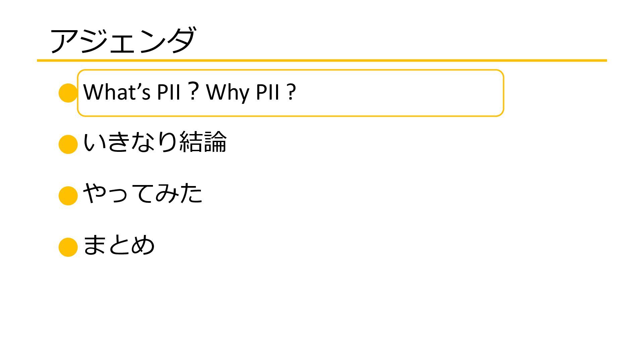Viewport: 644px width, 362px height.
Task: Click the た character in やってみた
Action: 191,193
